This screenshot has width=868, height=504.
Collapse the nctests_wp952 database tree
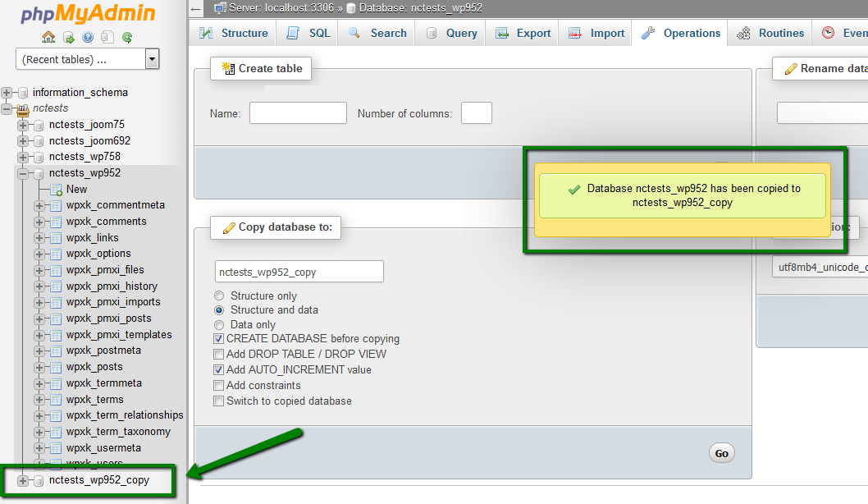click(x=23, y=173)
